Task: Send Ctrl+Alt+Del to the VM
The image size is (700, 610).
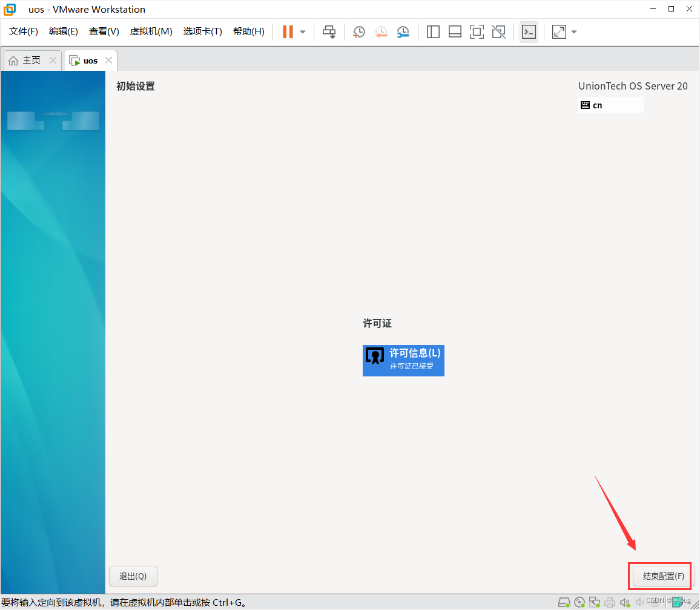Action: click(329, 31)
